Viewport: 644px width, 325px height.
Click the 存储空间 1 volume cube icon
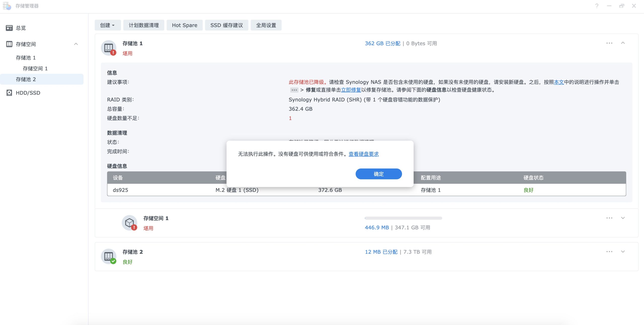[x=130, y=223]
